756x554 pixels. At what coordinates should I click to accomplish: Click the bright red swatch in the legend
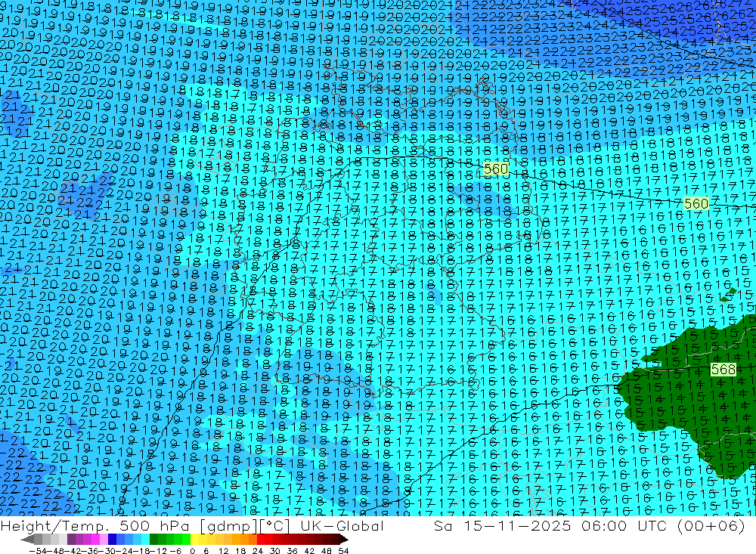[261, 540]
